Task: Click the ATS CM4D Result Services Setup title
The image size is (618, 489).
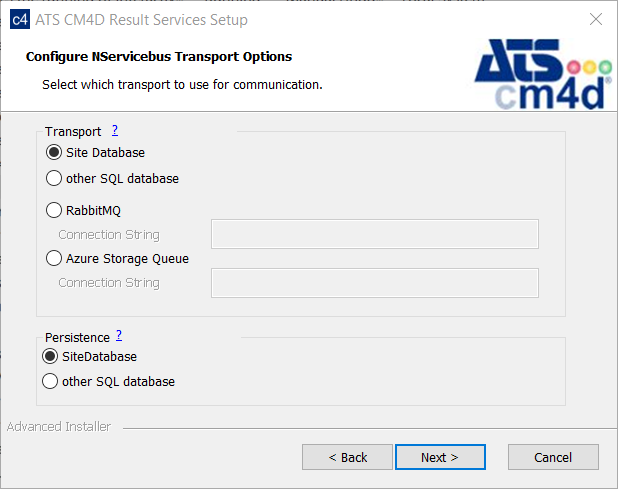Action: pyautogui.click(x=141, y=20)
